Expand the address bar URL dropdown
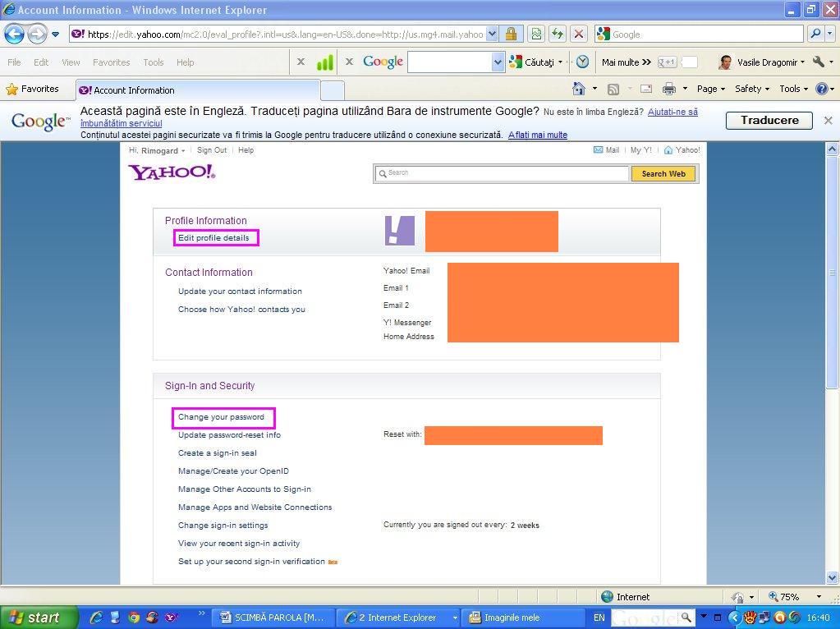 (493, 34)
